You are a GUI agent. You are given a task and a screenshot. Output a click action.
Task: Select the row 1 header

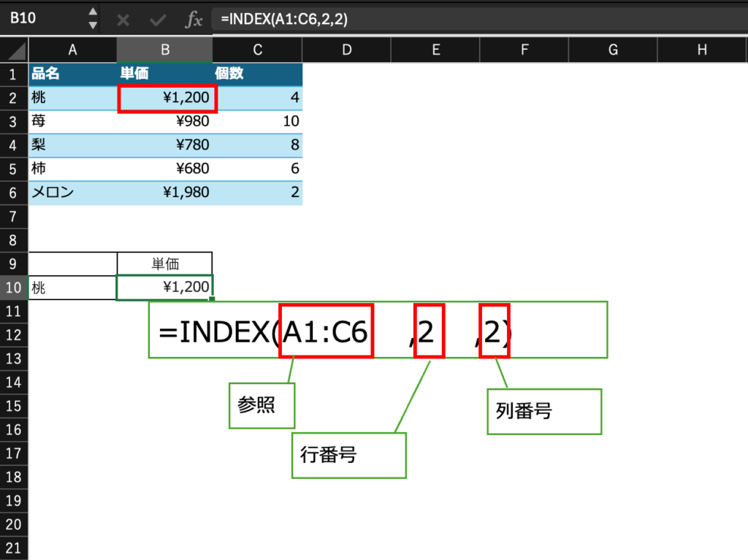pos(14,74)
